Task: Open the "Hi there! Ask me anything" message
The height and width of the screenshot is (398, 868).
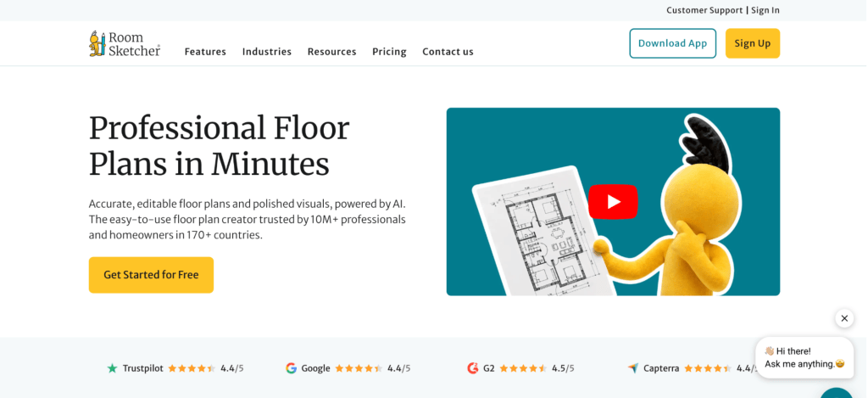Action: [x=804, y=357]
